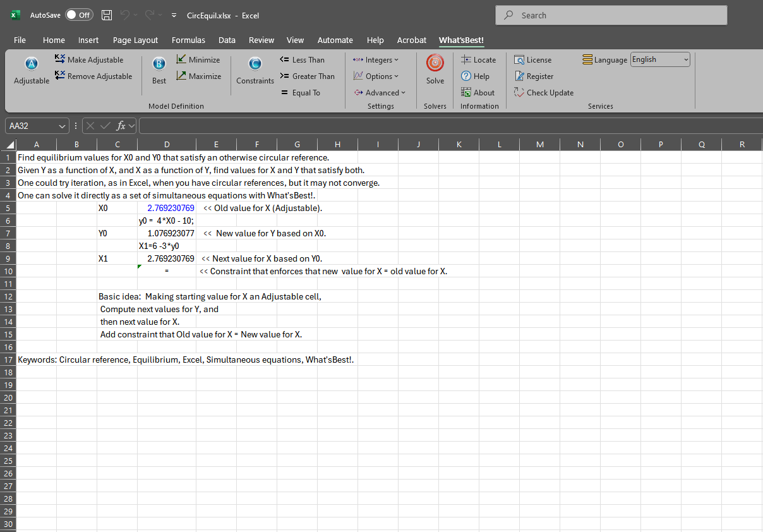
Task: Open the About information
Action: 478,92
